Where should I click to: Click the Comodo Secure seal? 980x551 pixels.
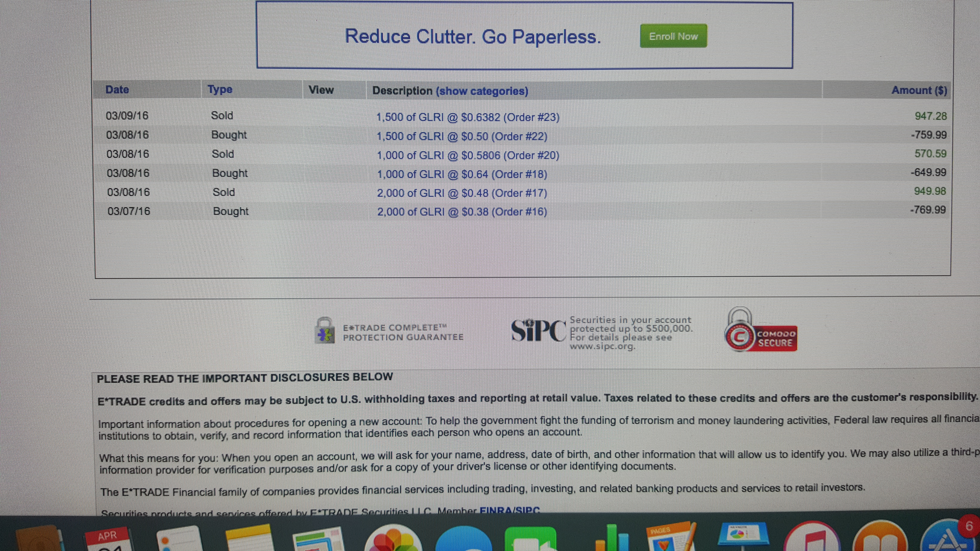(x=761, y=335)
